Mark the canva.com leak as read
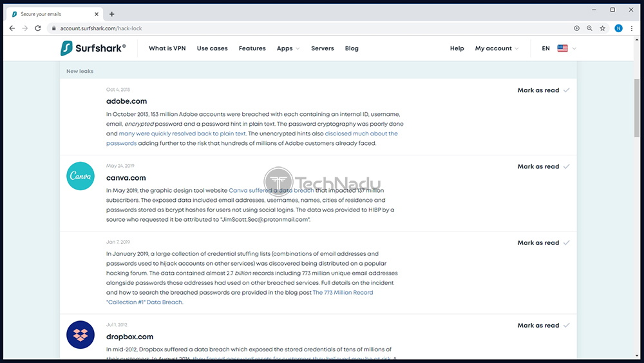Image resolution: width=644 pixels, height=363 pixels. [x=544, y=166]
